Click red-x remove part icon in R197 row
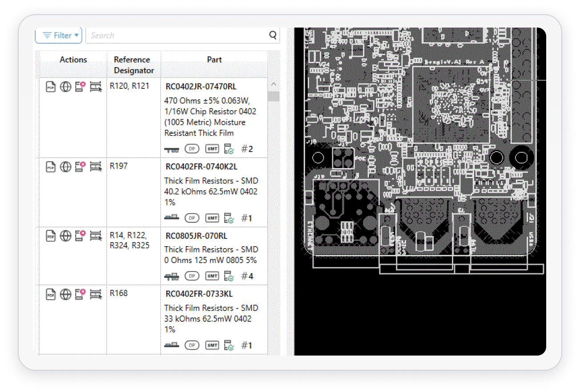 [81, 167]
